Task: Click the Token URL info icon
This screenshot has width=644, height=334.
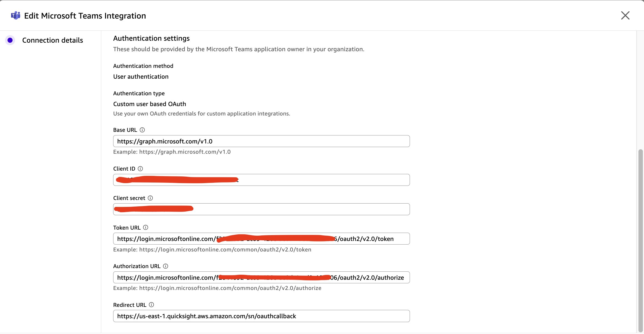Action: tap(146, 227)
